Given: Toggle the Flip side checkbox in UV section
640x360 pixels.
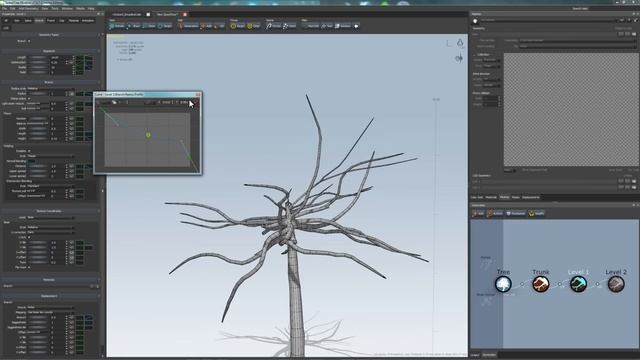Looking at the screenshot, I should point(29,267).
